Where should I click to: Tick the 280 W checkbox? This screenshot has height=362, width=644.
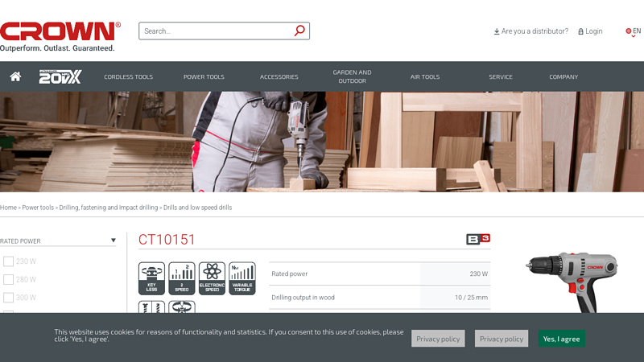coord(8,279)
